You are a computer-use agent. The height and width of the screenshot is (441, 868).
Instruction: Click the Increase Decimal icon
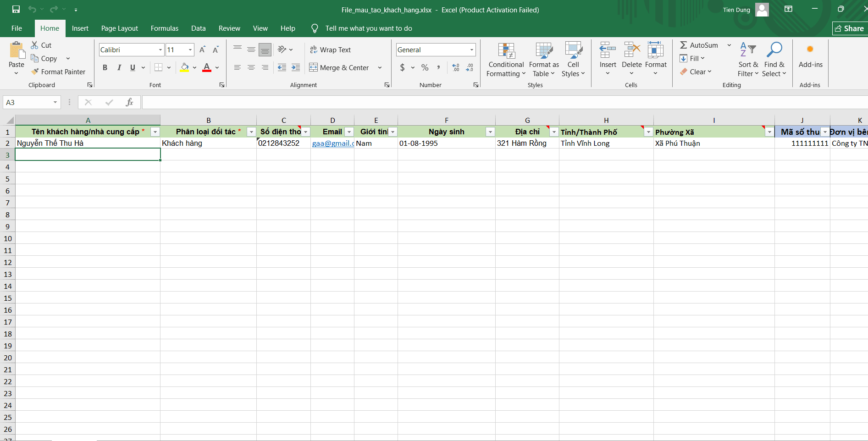click(x=456, y=67)
